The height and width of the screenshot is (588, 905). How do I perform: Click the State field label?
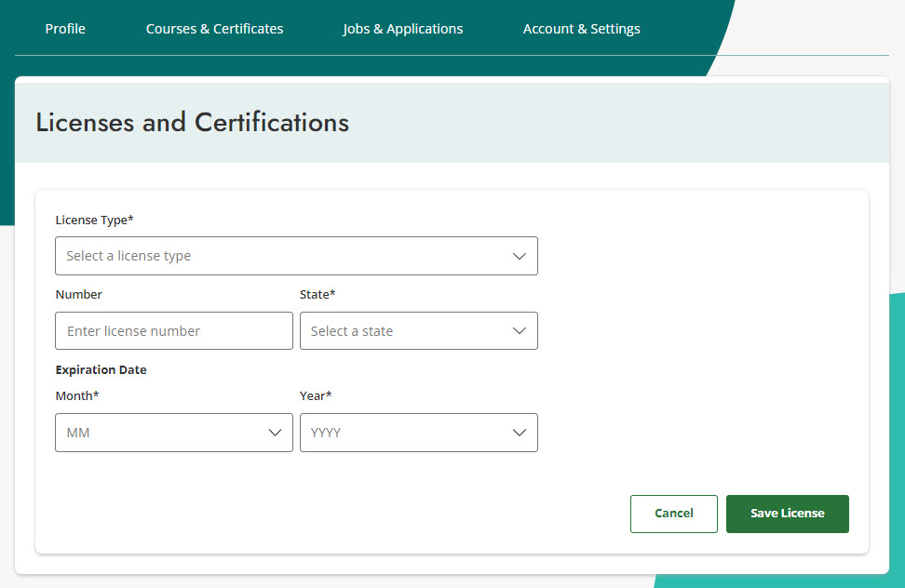tap(317, 294)
